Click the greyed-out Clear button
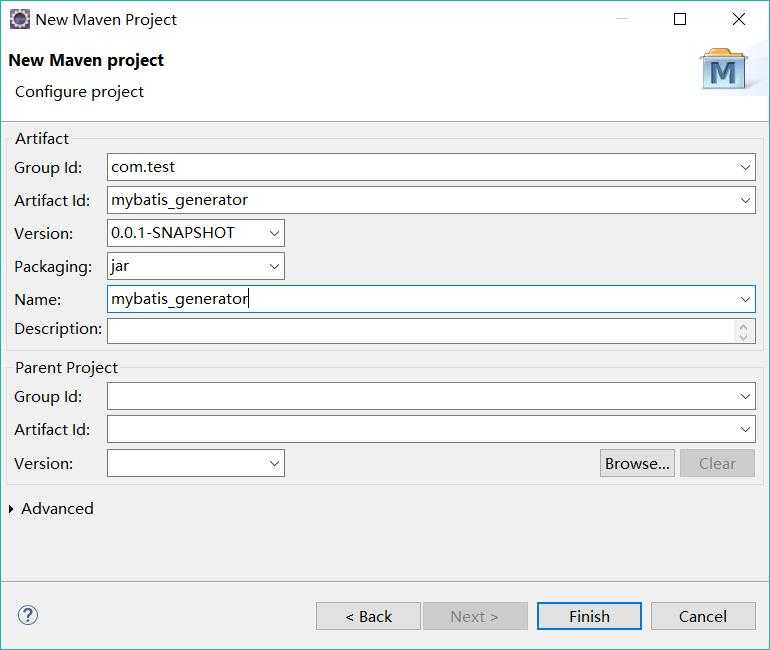The image size is (770, 650). pyautogui.click(x=717, y=463)
